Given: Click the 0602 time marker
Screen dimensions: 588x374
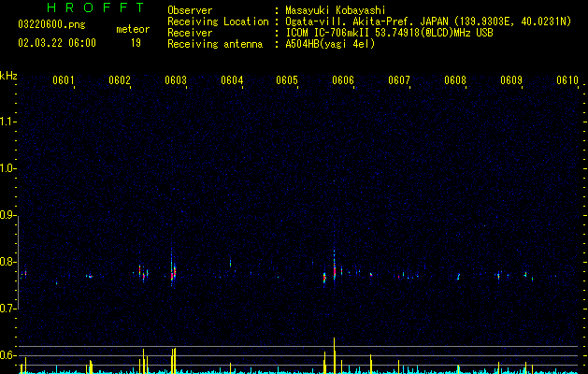Looking at the screenshot, I should 120,80.
